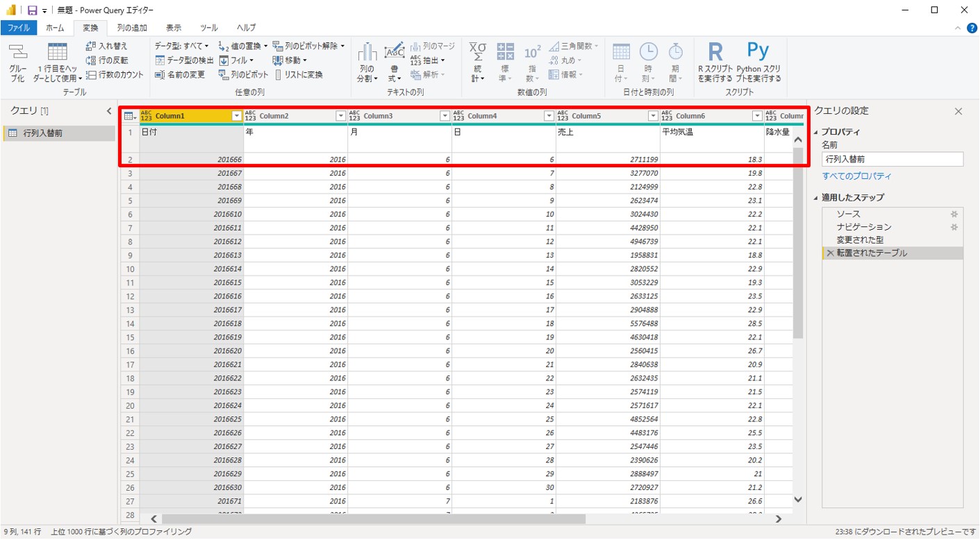This screenshot has height=540, width=980.
Task: Click the 名前 field containing 行列入替前
Action: click(x=892, y=160)
